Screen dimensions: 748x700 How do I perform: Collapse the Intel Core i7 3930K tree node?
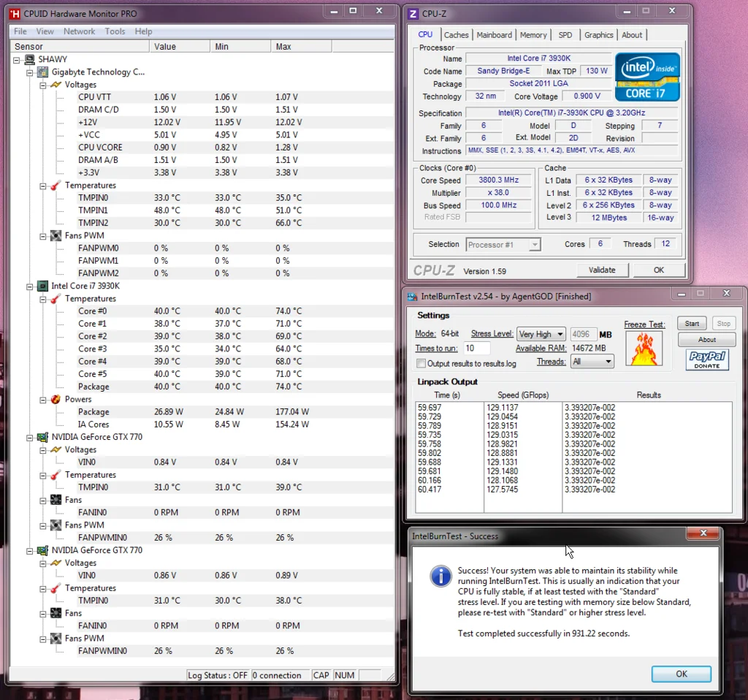pos(29,286)
